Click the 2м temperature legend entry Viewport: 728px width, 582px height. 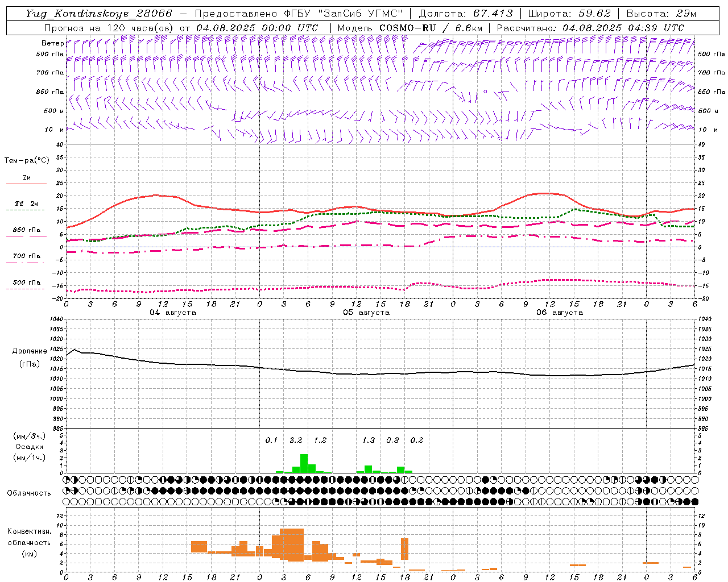pos(27,177)
